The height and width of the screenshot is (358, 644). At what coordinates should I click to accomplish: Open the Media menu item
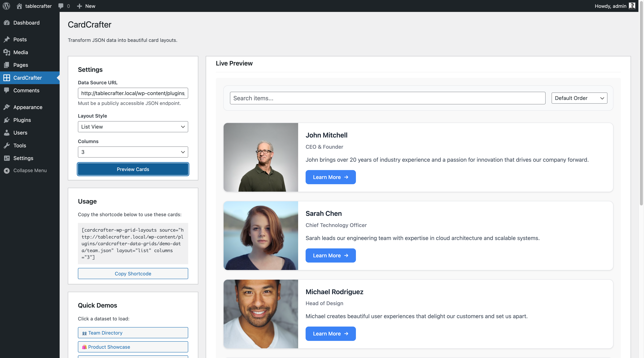click(x=20, y=52)
